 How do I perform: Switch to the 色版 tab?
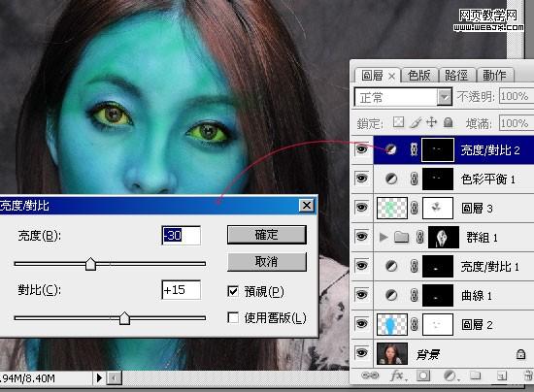pyautogui.click(x=418, y=76)
